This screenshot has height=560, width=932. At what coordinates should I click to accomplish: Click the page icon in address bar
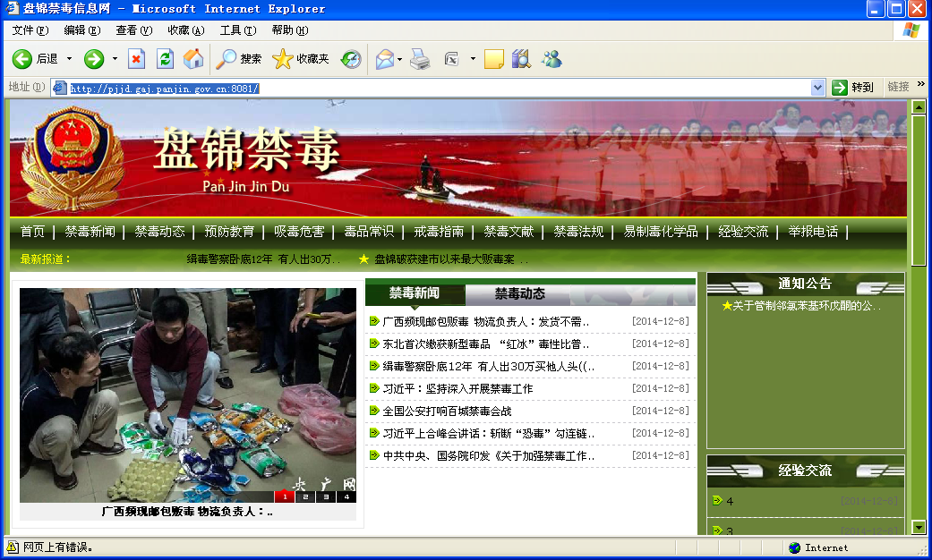(x=59, y=88)
